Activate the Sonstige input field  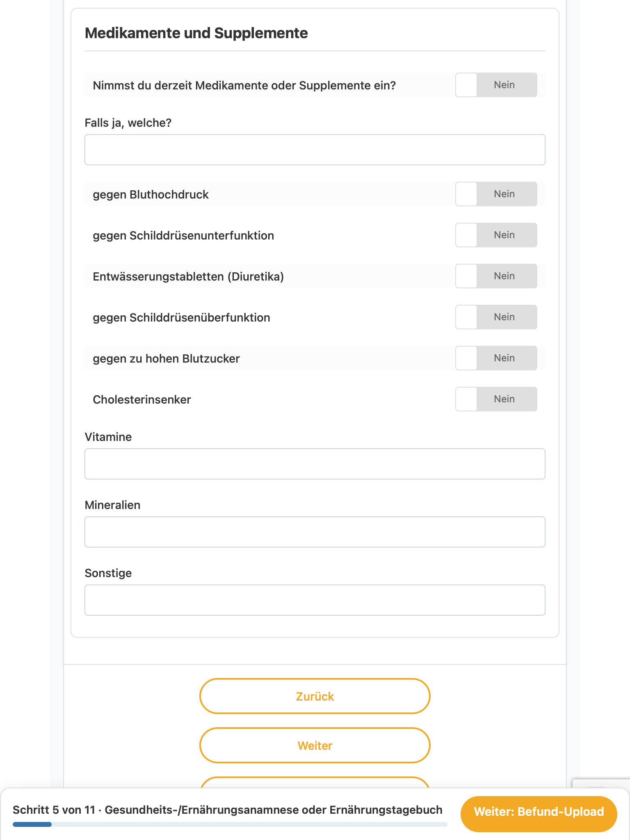click(x=315, y=600)
